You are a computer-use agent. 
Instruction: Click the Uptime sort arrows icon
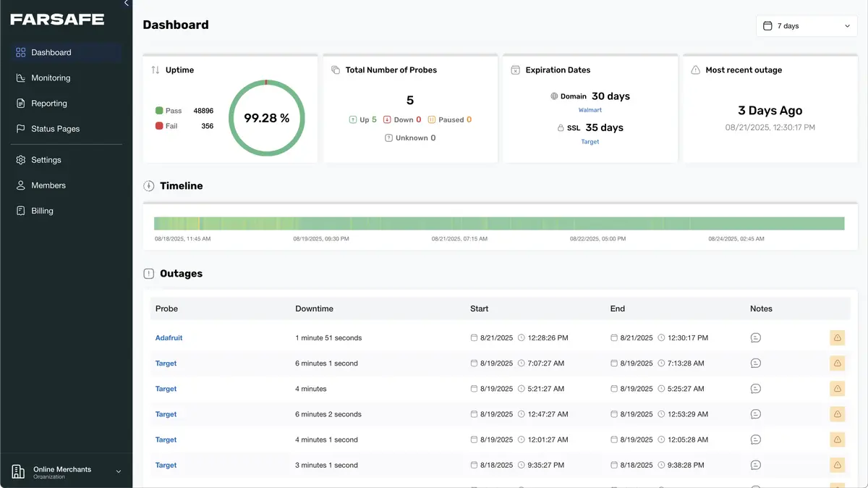pyautogui.click(x=156, y=70)
